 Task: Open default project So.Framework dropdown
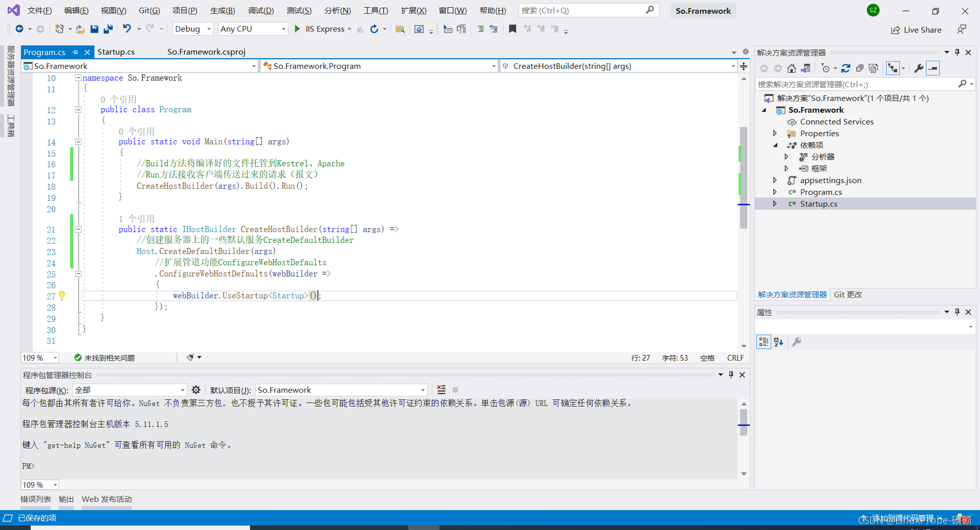coord(341,390)
